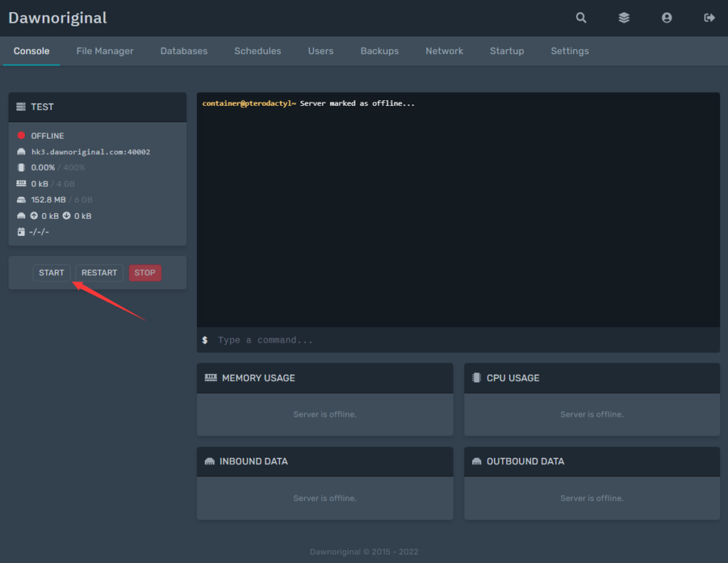Start the server with START button
Screen dimensions: 728x563
[x=51, y=273]
